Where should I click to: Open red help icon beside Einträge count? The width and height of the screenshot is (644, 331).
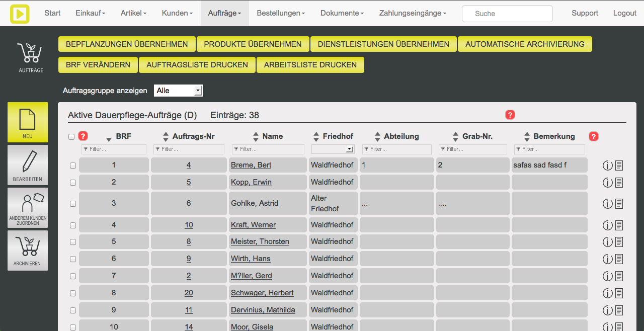[510, 115]
